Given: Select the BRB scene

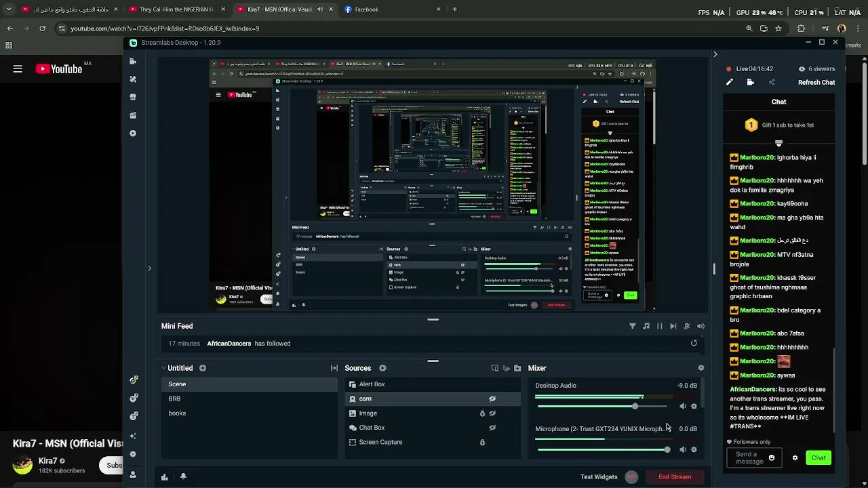Looking at the screenshot, I should [x=249, y=399].
